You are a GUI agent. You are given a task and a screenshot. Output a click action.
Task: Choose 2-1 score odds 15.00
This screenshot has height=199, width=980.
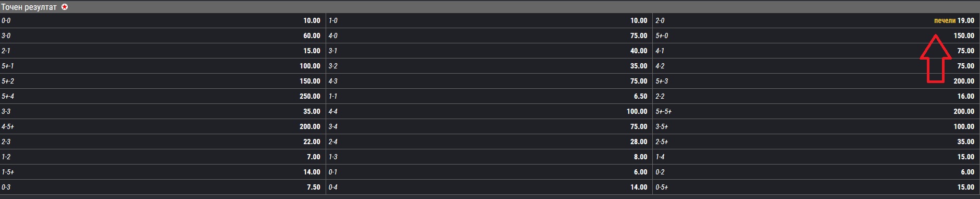pos(163,51)
